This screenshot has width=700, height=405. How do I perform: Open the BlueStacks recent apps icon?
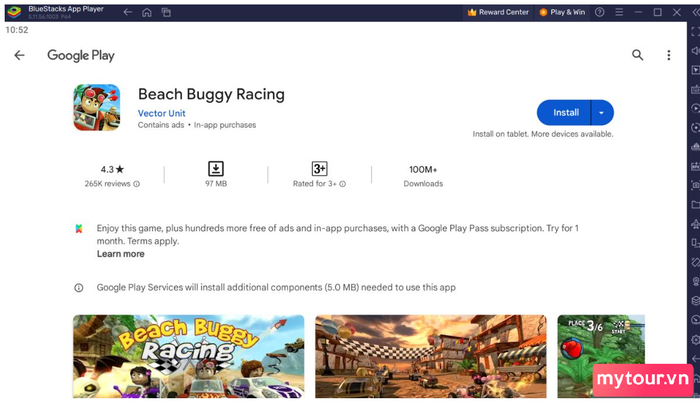pos(166,12)
